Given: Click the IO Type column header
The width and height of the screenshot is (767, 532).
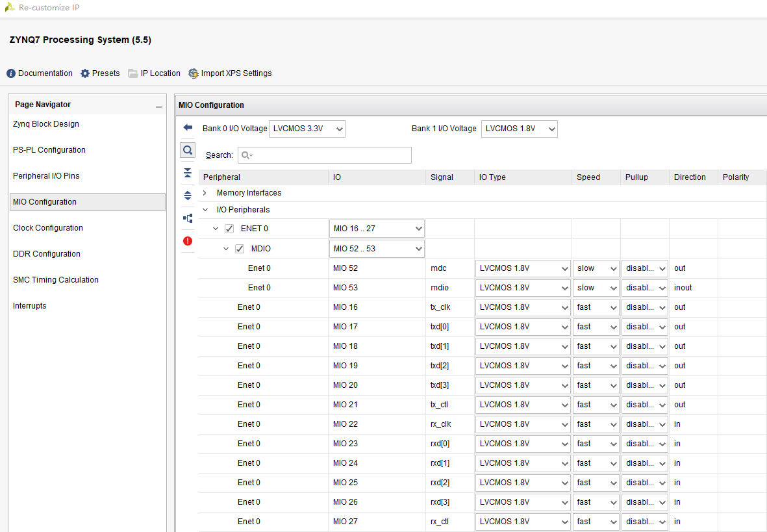Looking at the screenshot, I should click(x=522, y=177).
